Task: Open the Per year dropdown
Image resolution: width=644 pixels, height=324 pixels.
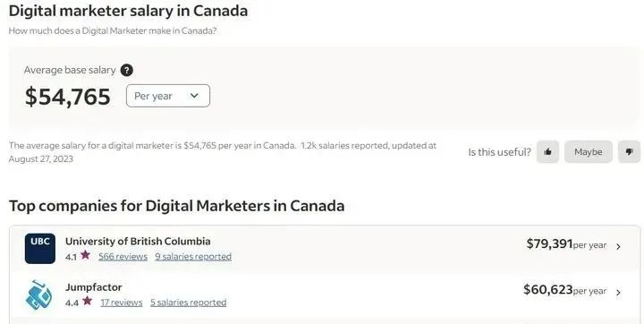Action: tap(168, 96)
